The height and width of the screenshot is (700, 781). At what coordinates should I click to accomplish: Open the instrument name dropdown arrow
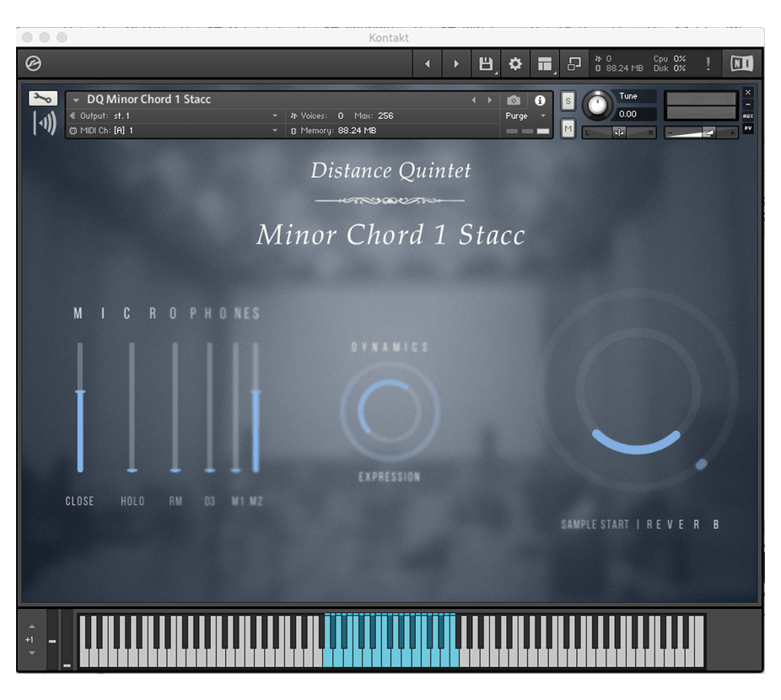(76, 100)
